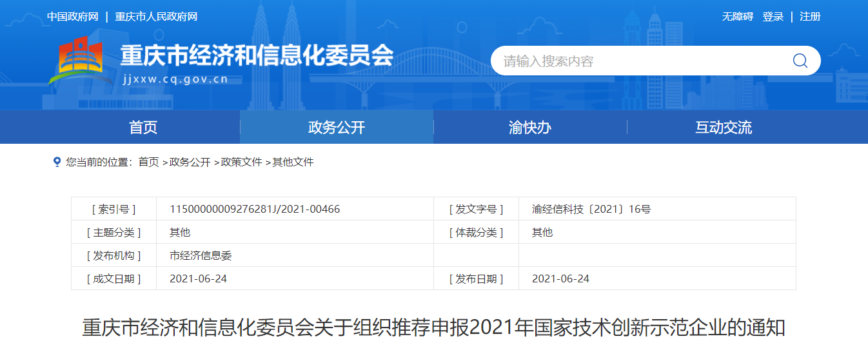Open the 中国政府网 link
Viewport: 868px width, 352px height.
(x=72, y=17)
